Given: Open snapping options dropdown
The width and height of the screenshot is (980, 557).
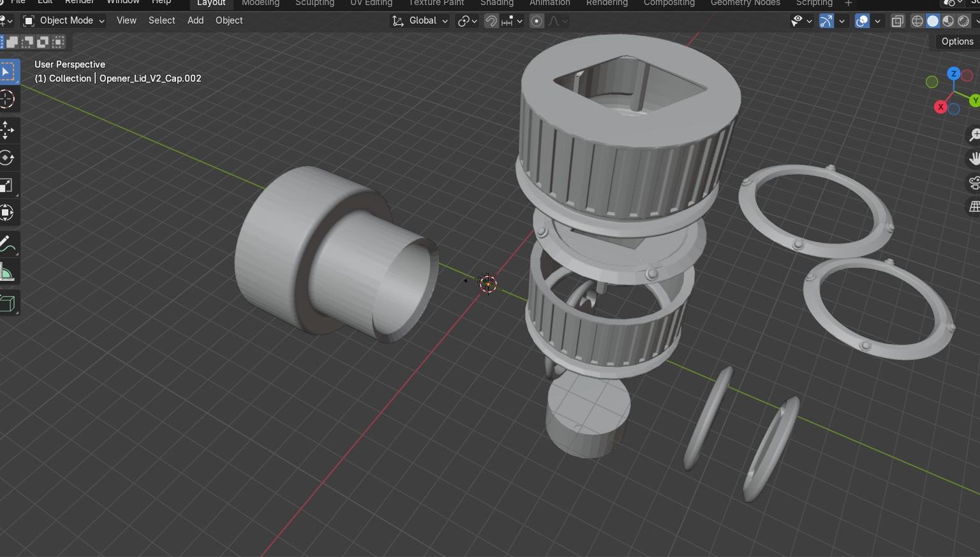Looking at the screenshot, I should pos(512,21).
